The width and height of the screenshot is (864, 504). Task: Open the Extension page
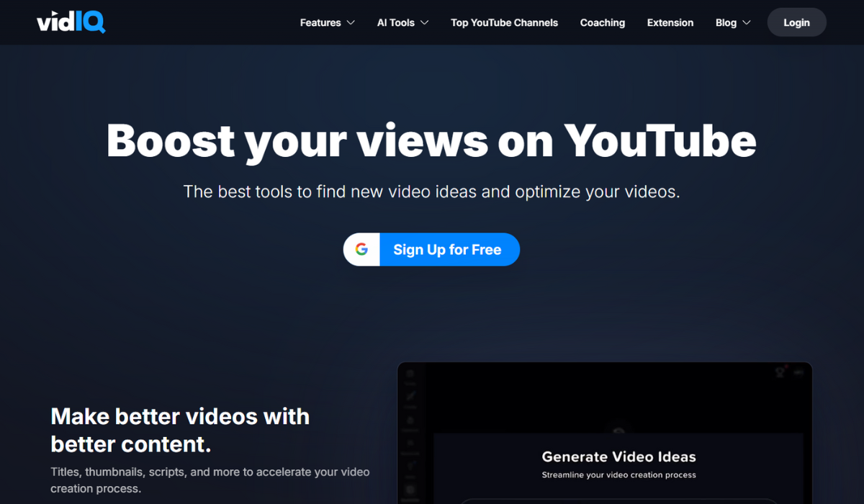[670, 22]
